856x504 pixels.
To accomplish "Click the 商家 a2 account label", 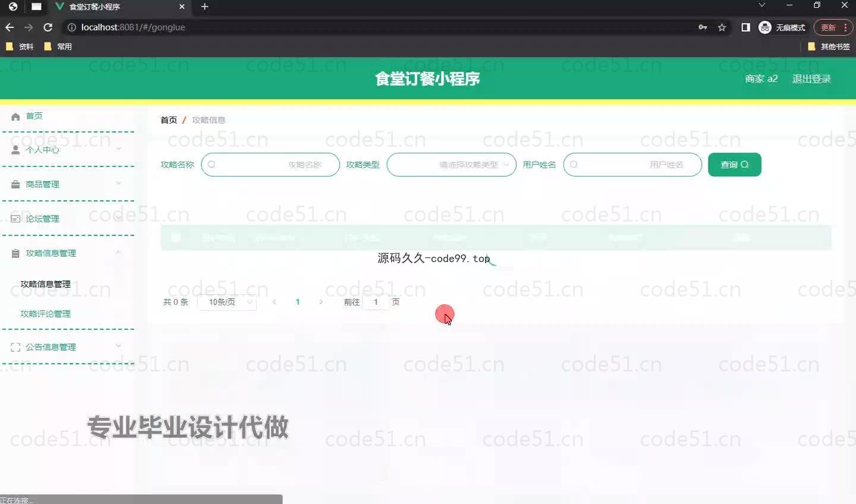I will [x=761, y=78].
